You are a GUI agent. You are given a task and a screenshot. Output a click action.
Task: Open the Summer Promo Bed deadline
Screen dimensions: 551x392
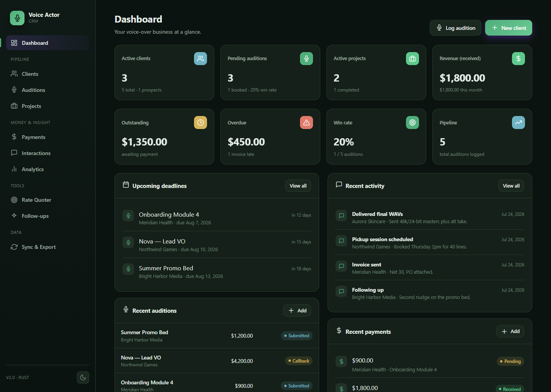coord(217,271)
